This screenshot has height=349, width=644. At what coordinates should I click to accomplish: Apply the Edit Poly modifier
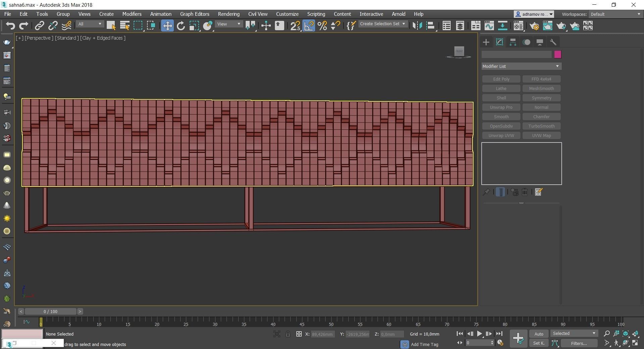tap(501, 79)
